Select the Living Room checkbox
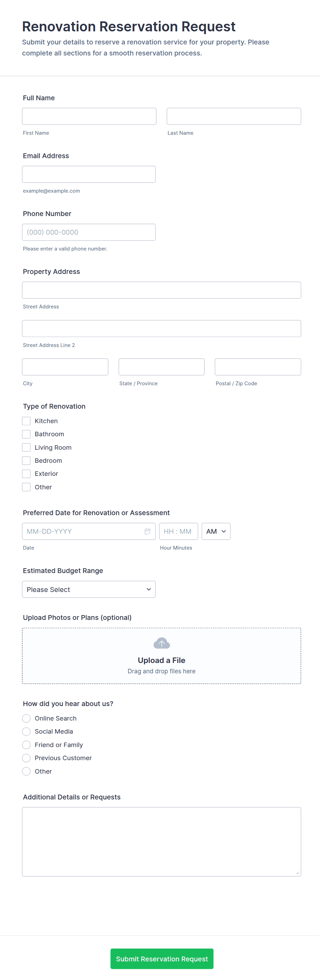 tap(26, 447)
